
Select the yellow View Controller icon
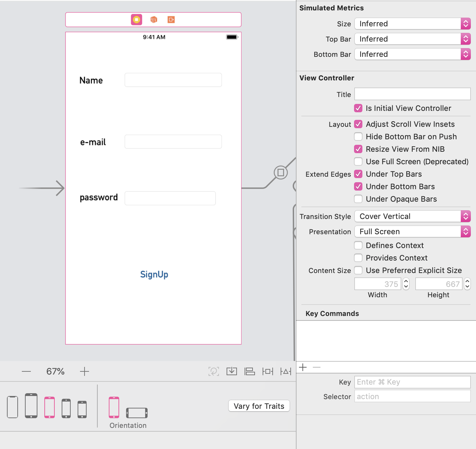pyautogui.click(x=136, y=19)
